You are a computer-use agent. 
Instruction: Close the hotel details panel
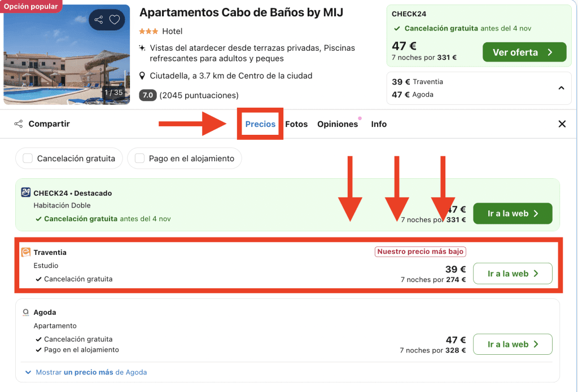(x=562, y=124)
